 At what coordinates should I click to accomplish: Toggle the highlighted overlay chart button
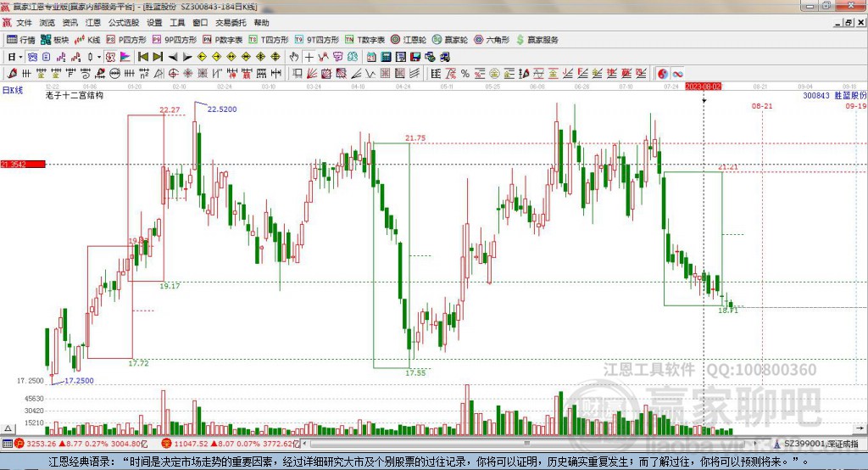[x=33, y=57]
